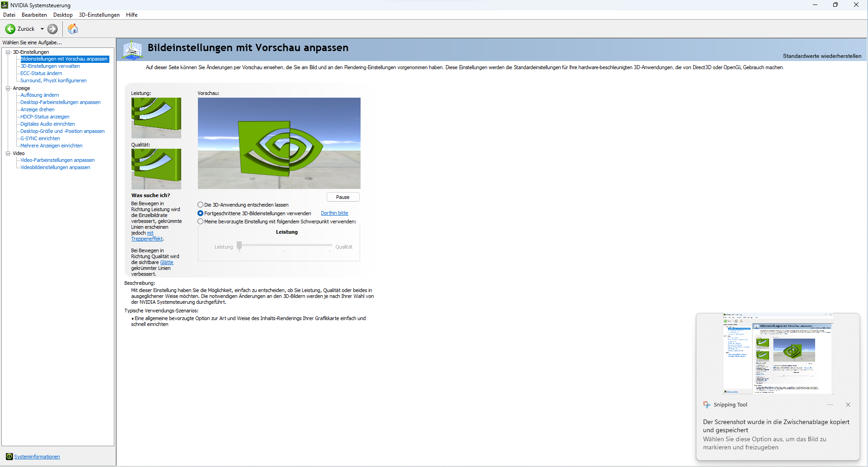Image resolution: width=868 pixels, height=467 pixels.
Task: Open the screenshot thumbnail in Snipping Tool notification
Action: point(778,354)
